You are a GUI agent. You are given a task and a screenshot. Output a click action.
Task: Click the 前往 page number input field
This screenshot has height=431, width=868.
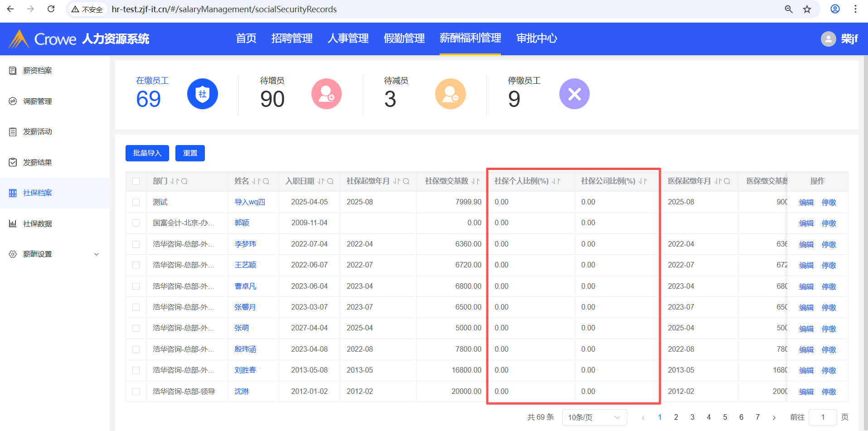click(x=822, y=417)
